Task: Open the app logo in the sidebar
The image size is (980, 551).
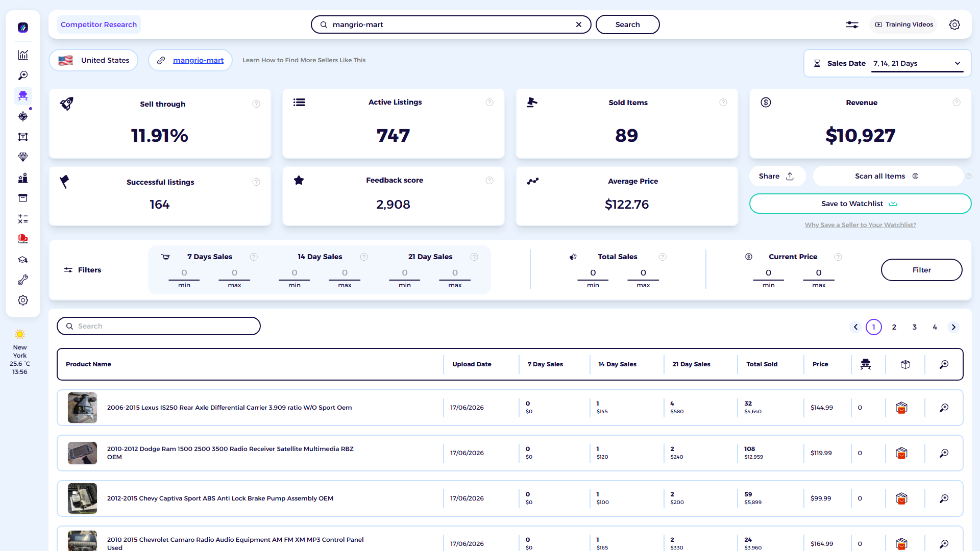Action: pos(23,28)
